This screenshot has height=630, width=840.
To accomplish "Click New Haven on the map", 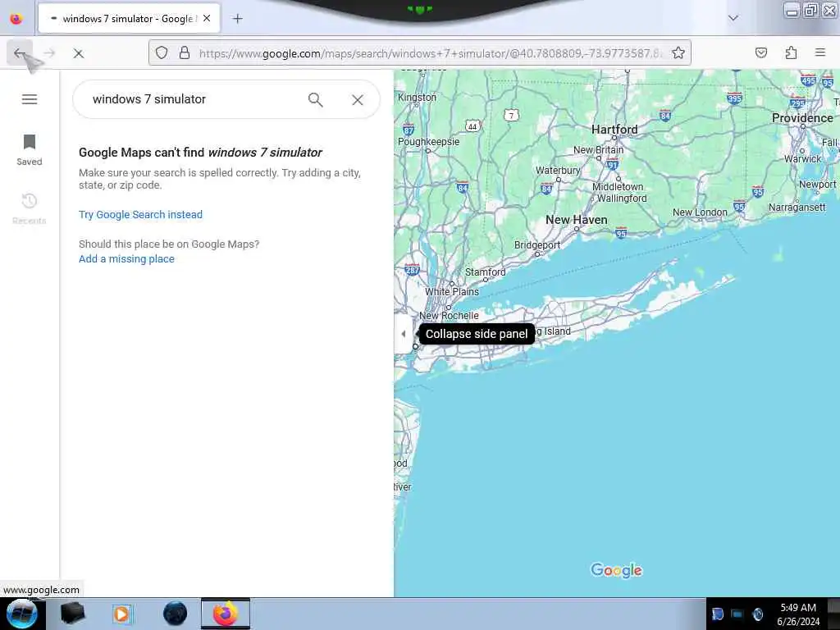I will (577, 220).
